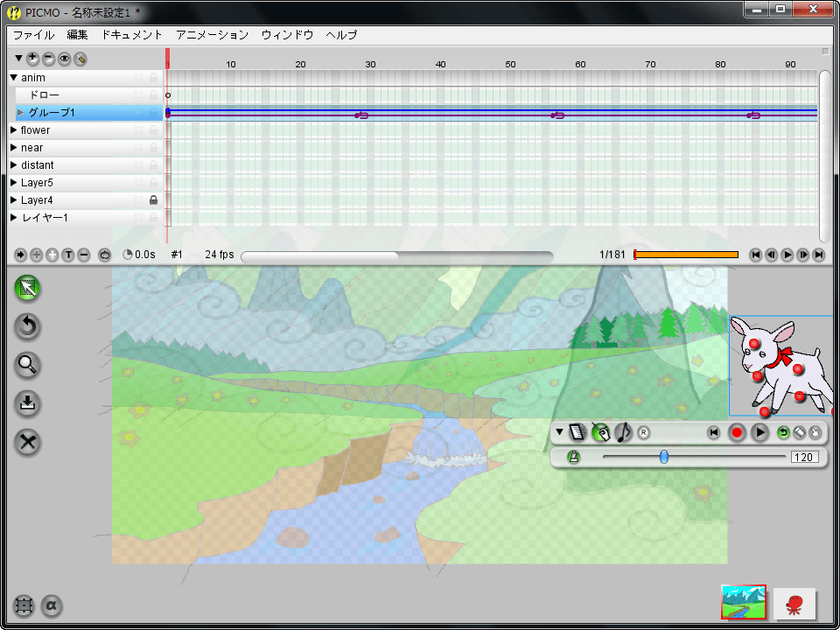Toggle the alpha button at bottom left
840x630 pixels.
[x=51, y=605]
